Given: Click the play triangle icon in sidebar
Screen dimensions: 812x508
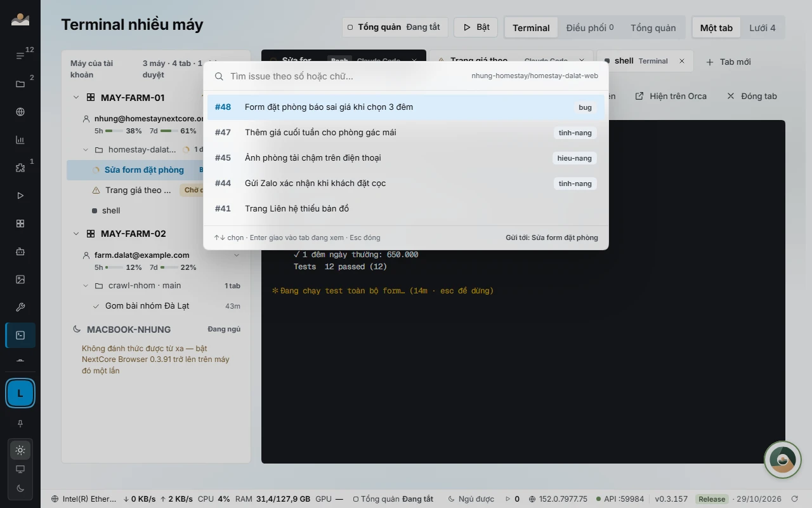Looking at the screenshot, I should pyautogui.click(x=20, y=196).
